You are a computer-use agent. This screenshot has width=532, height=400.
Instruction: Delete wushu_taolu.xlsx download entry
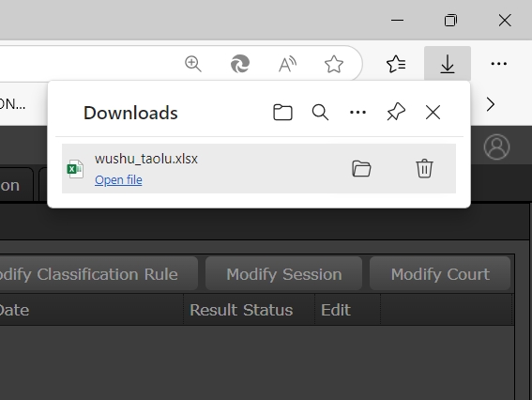click(x=424, y=168)
